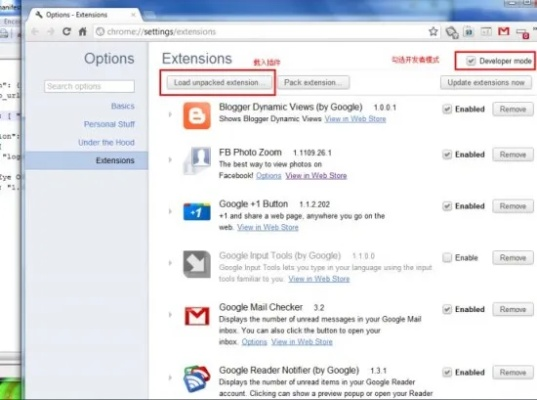Click the Blogger Dynamic Views icon
The width and height of the screenshot is (537, 400).
[197, 115]
